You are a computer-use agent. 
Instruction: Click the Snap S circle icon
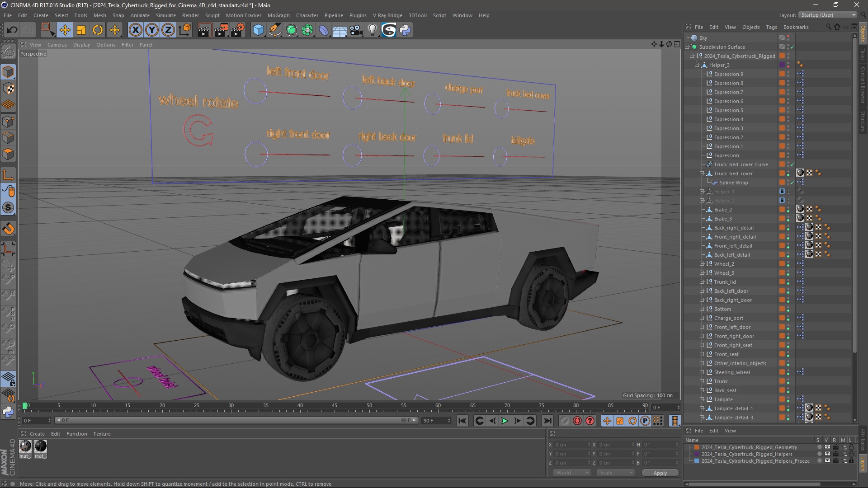(x=8, y=208)
